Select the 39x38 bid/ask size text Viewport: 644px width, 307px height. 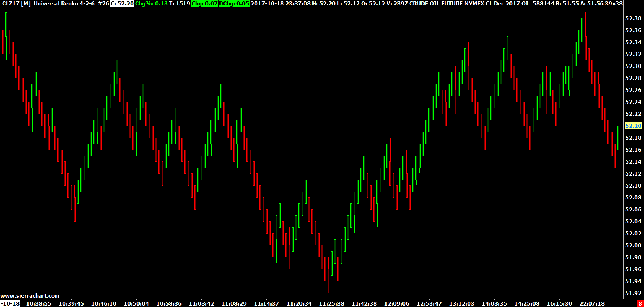click(x=614, y=3)
